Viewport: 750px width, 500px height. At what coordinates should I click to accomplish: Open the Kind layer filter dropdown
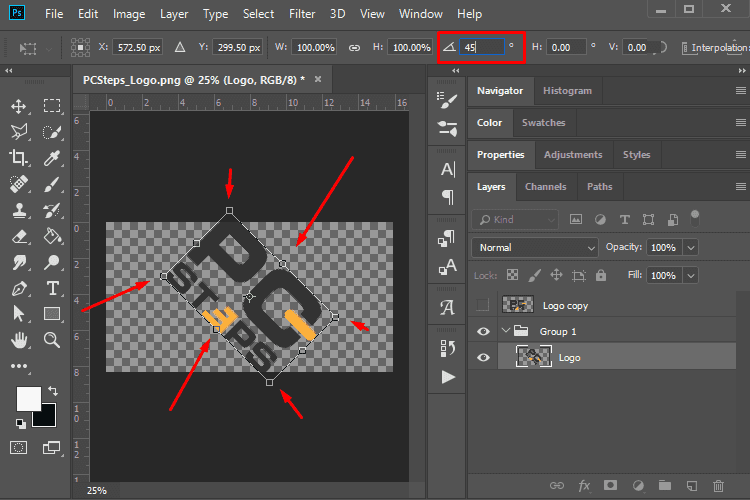[515, 220]
